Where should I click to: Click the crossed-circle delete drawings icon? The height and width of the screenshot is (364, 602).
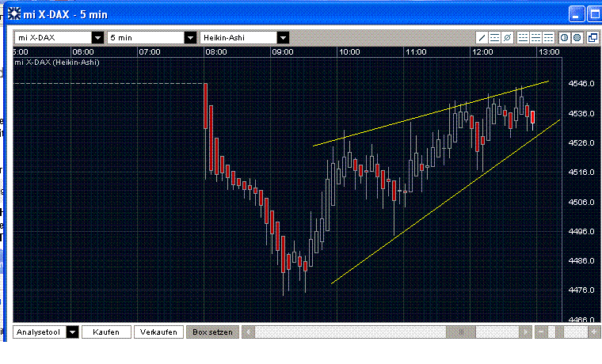[x=507, y=38]
